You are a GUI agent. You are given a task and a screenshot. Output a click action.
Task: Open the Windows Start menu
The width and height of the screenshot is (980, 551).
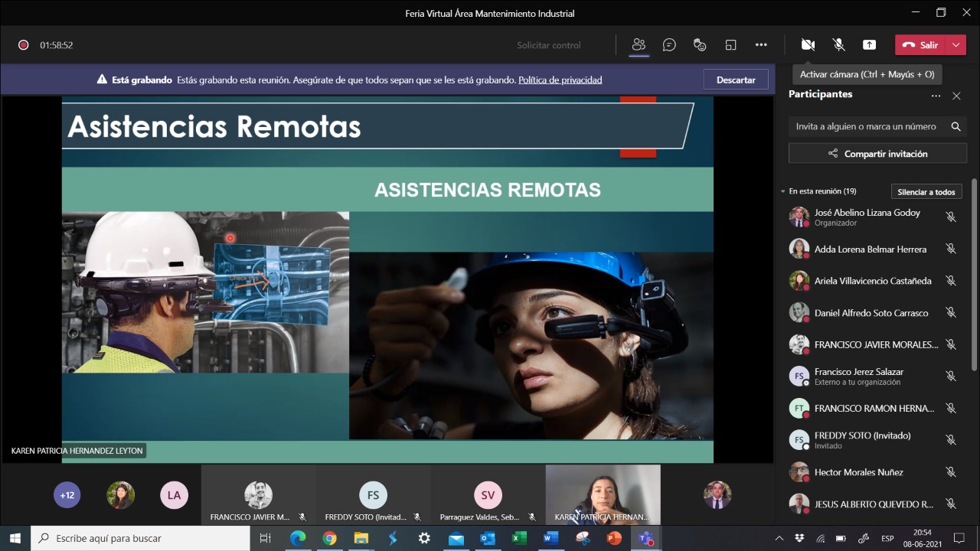point(15,538)
